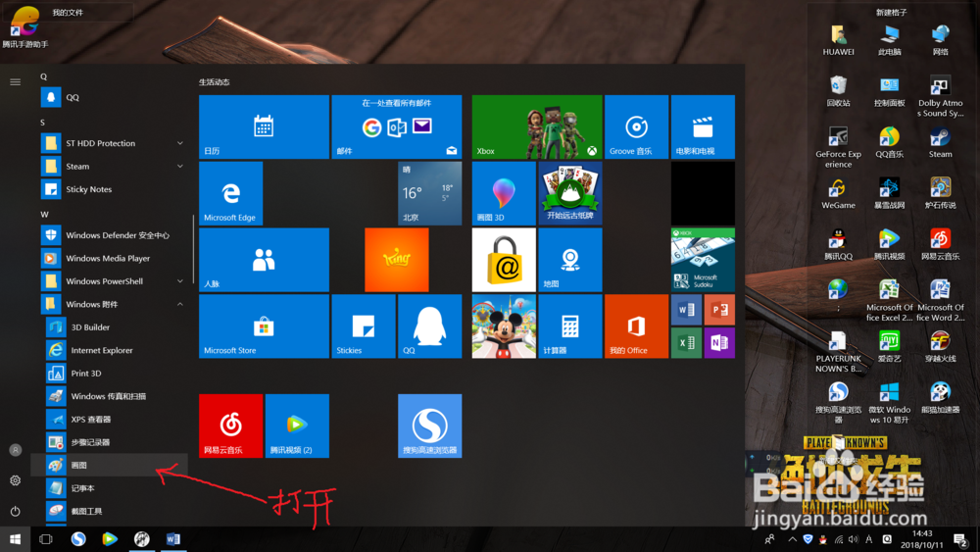Select the Steam desktop icon
This screenshot has height=552, width=980.
coord(940,142)
